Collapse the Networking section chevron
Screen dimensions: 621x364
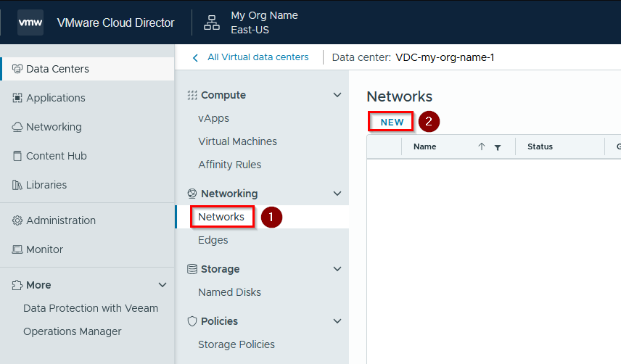point(337,194)
